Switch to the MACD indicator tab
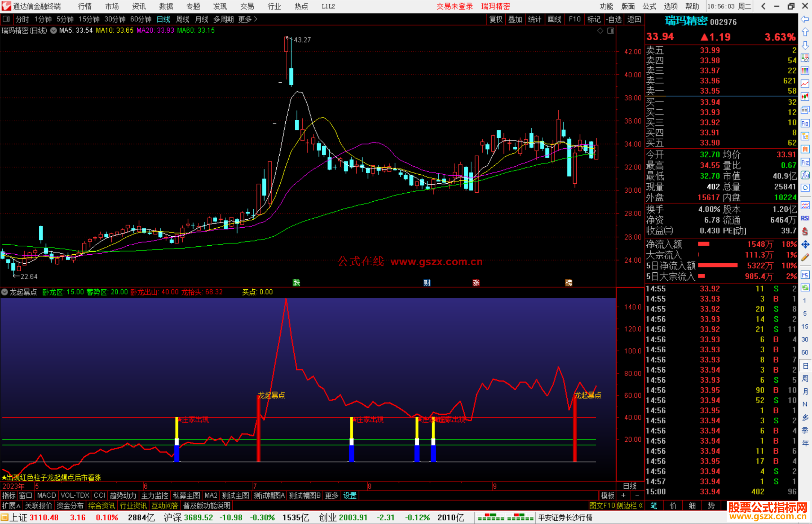This screenshot has height=524, width=812. (47, 495)
